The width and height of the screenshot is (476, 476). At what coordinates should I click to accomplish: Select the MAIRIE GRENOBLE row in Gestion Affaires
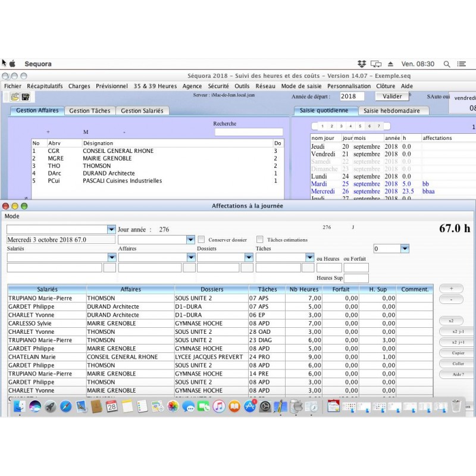(x=158, y=158)
